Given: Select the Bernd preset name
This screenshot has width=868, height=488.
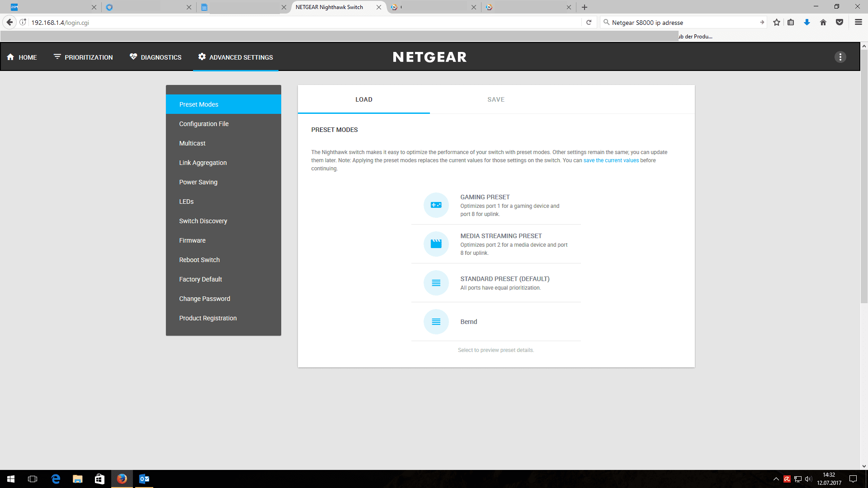Looking at the screenshot, I should 468,322.
